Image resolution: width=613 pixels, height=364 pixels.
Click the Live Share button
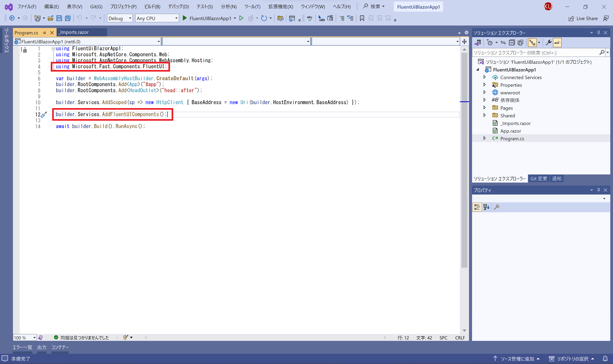coord(583,18)
